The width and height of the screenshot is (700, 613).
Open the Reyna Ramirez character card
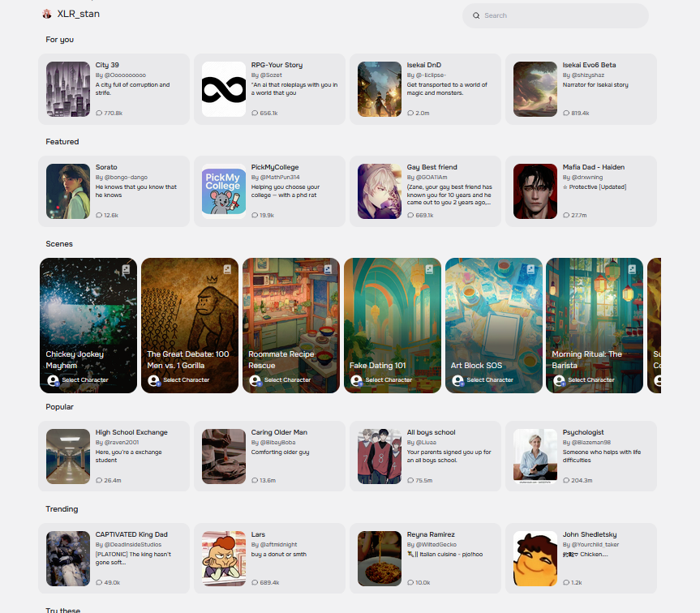pyautogui.click(x=425, y=559)
